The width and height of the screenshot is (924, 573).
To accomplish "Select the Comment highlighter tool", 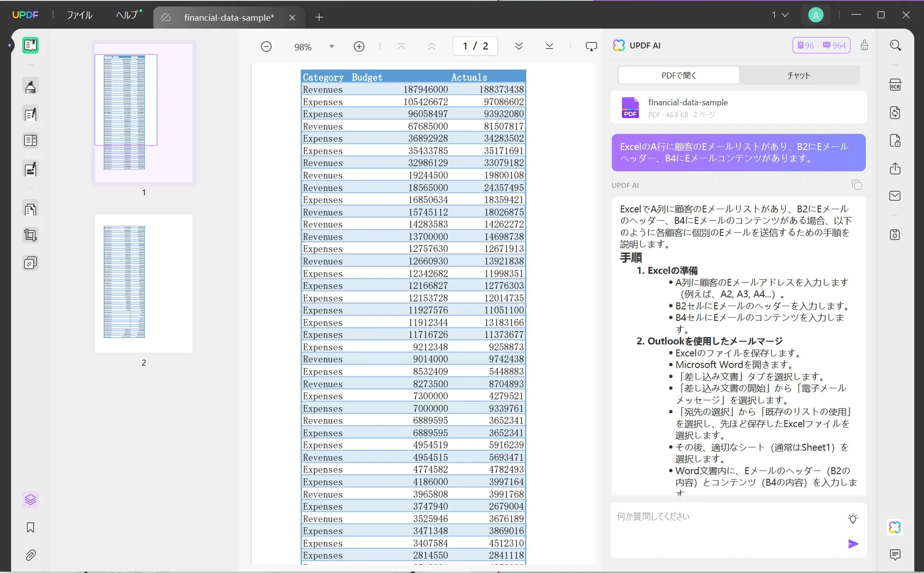I will point(30,86).
